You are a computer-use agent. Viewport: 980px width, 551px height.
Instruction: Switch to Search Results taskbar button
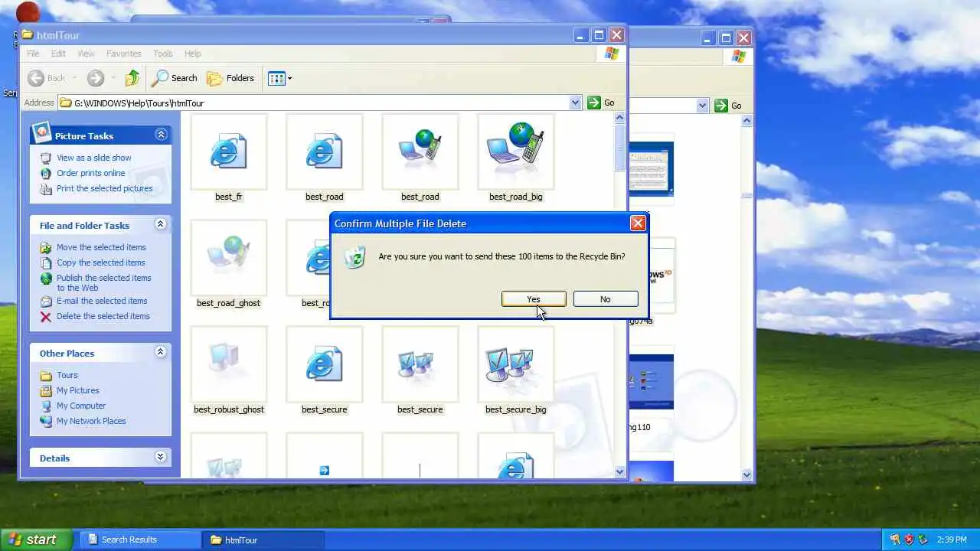pos(139,540)
